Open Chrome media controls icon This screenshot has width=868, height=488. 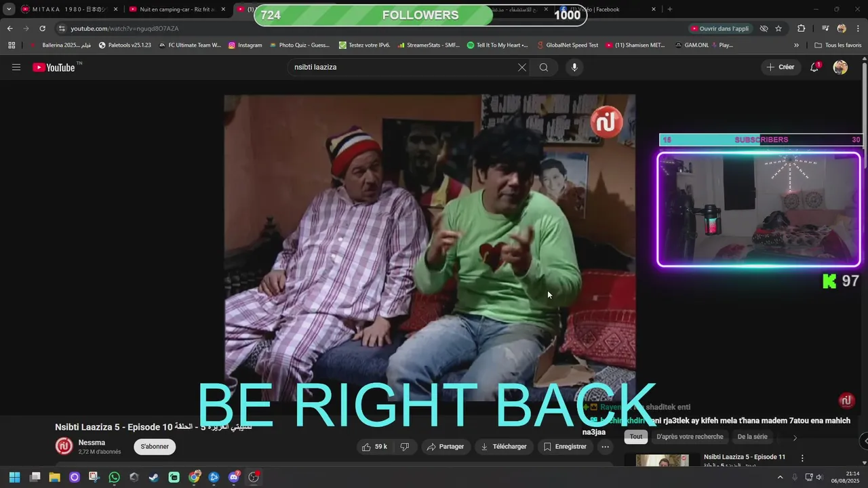pos(825,28)
